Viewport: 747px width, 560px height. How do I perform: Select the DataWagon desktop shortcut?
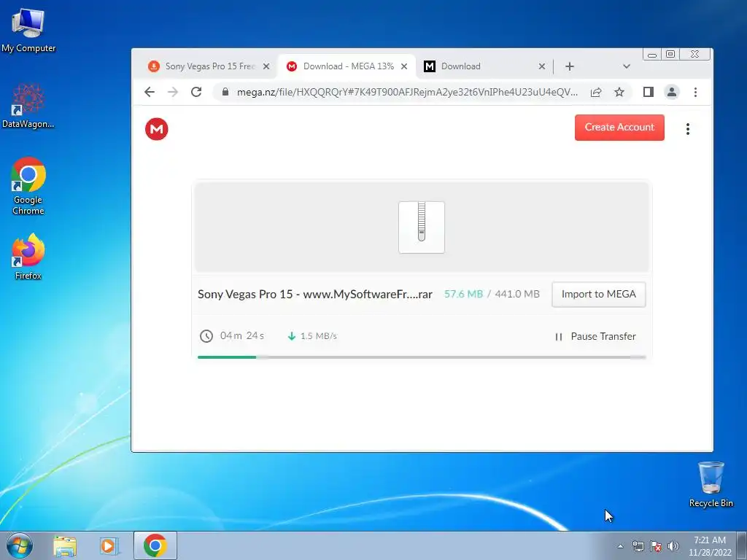(28, 106)
